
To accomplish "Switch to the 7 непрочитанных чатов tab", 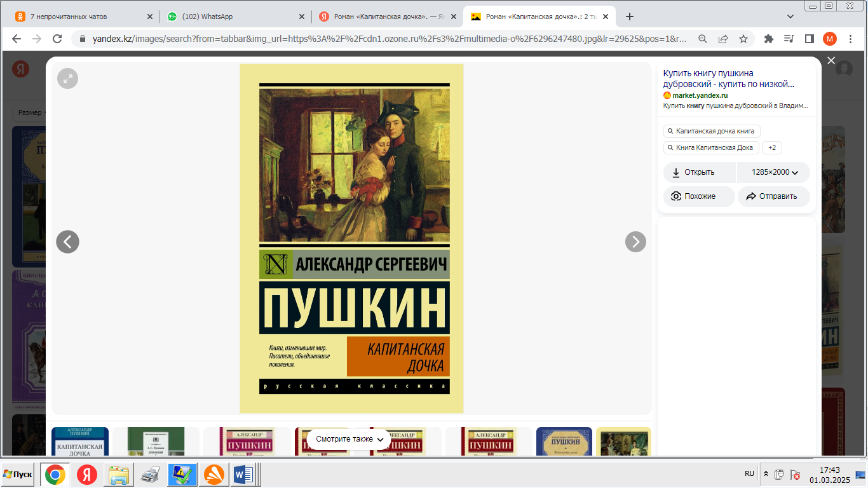I will point(83,17).
